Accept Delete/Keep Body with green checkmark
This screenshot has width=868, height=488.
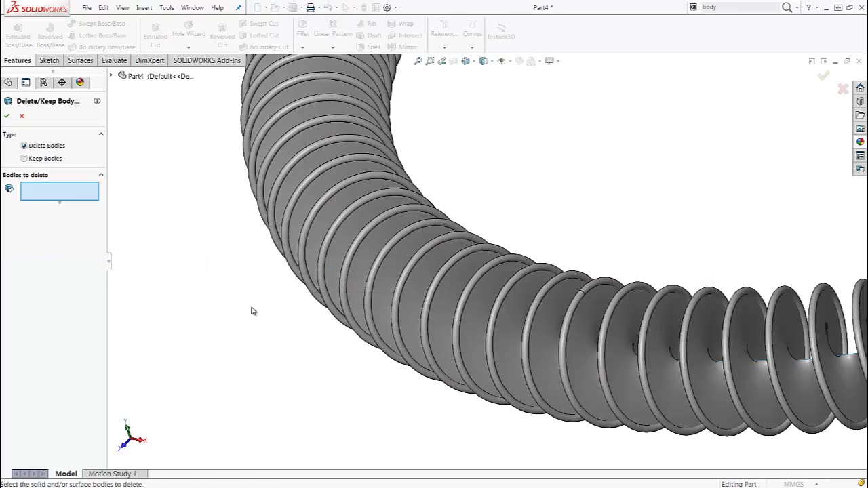7,116
